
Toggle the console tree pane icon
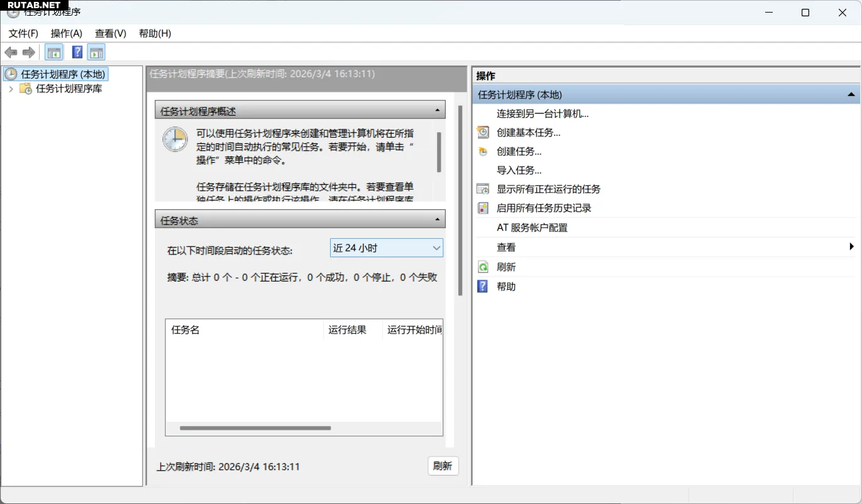click(x=54, y=52)
